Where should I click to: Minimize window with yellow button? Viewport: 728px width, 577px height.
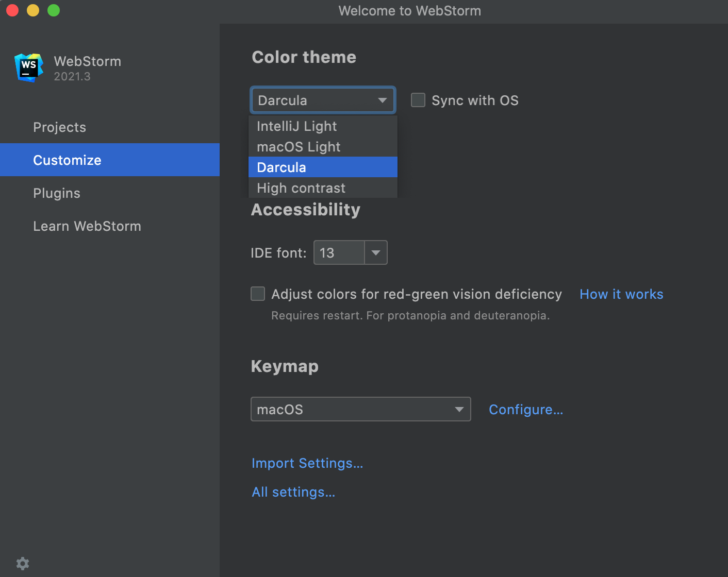pos(33,10)
